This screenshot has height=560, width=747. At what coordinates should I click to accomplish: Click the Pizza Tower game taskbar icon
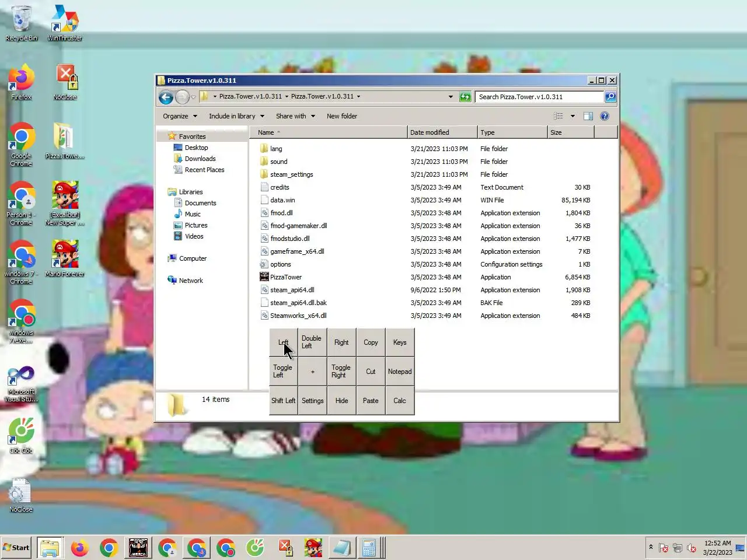[x=138, y=548]
